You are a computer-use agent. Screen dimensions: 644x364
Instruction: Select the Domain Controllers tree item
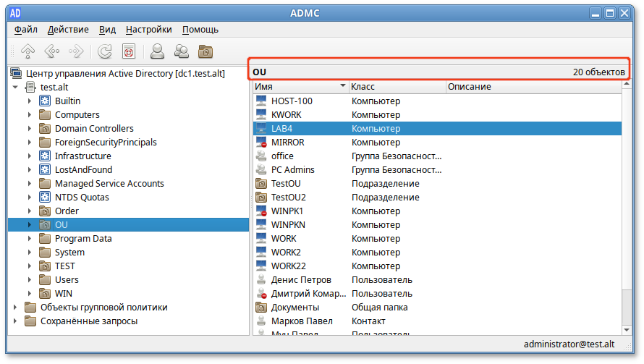94,129
